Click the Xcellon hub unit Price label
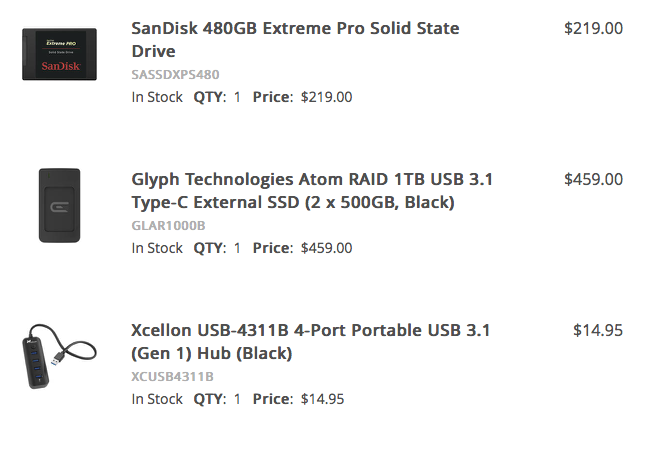This screenshot has width=662, height=449. coord(272,399)
